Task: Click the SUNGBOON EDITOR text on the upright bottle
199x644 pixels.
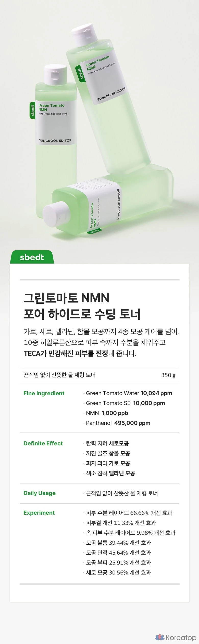Action: click(55, 140)
